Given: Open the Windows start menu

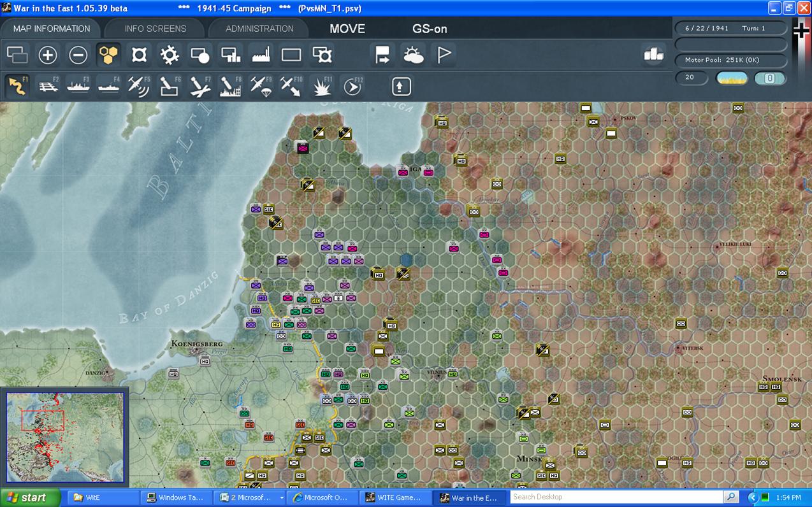Looking at the screenshot, I should coord(31,497).
